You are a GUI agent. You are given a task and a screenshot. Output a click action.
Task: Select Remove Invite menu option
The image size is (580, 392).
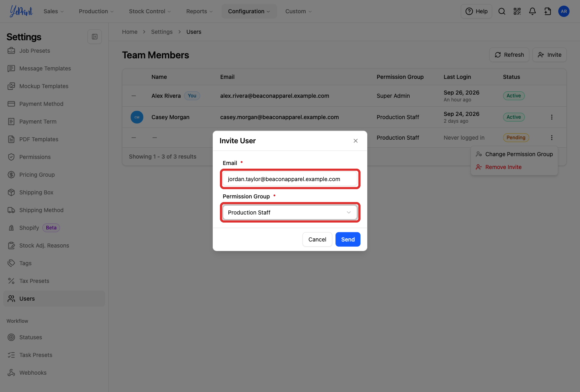click(514, 167)
